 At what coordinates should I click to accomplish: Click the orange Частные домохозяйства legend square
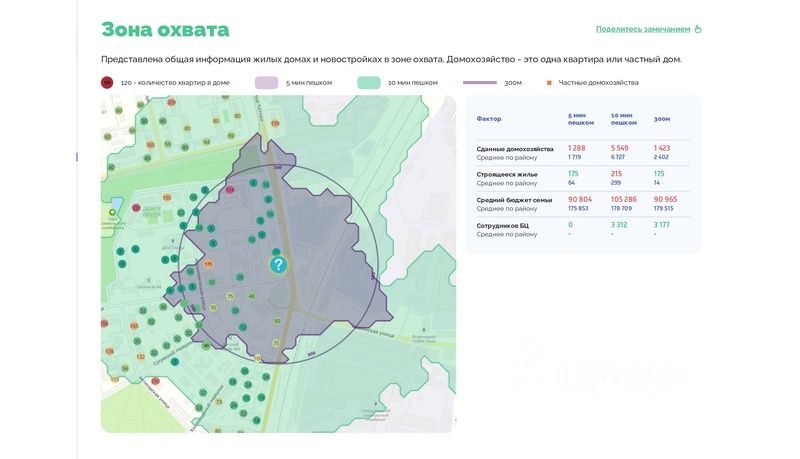pyautogui.click(x=549, y=83)
